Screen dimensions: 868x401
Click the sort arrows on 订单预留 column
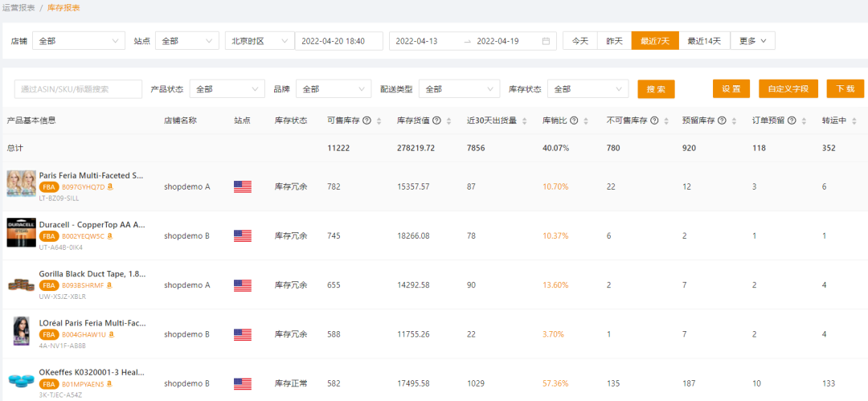[x=804, y=121]
